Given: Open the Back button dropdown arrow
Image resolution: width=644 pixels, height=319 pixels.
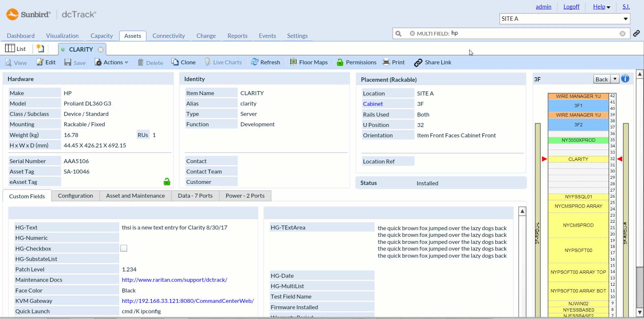Looking at the screenshot, I should pyautogui.click(x=615, y=79).
